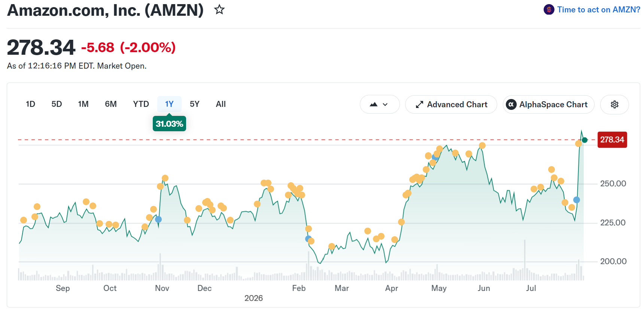Choose the YTD range
Image resolution: width=644 pixels, height=312 pixels.
tap(141, 104)
